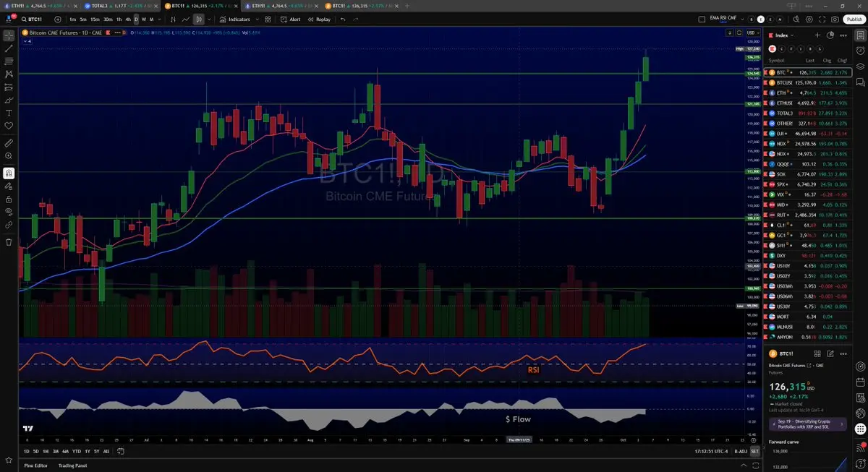Start bar Replay mode
Screen dimensions: 868x472
tap(318, 20)
